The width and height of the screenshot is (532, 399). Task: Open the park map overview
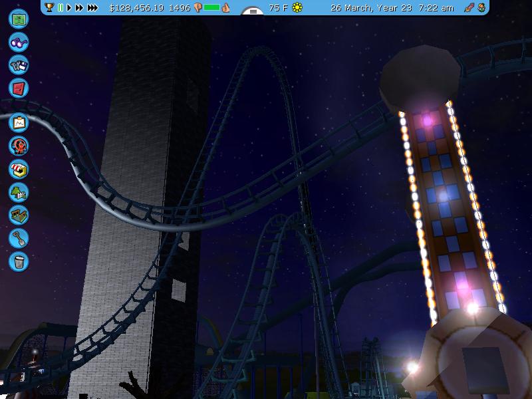click(x=19, y=19)
